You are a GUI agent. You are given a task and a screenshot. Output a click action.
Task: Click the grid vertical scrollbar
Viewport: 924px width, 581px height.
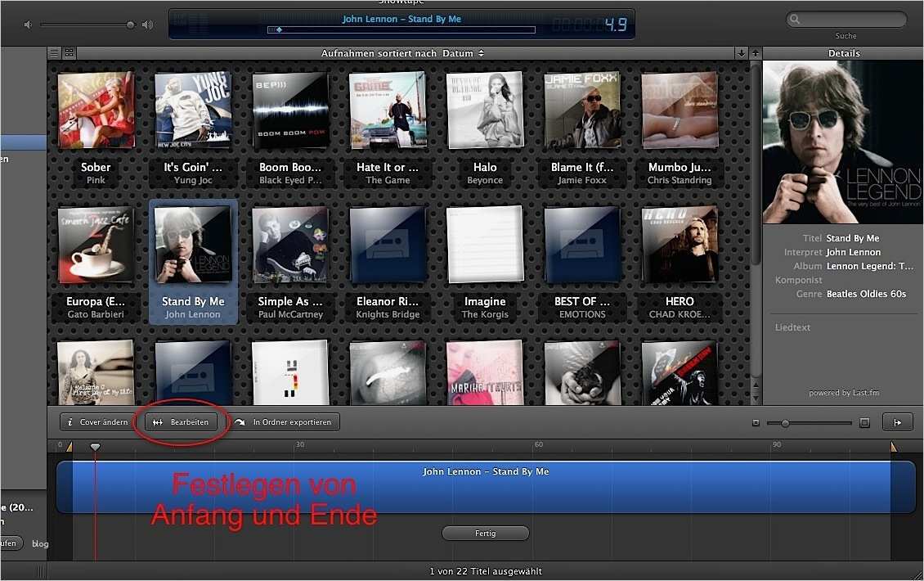tap(756, 165)
